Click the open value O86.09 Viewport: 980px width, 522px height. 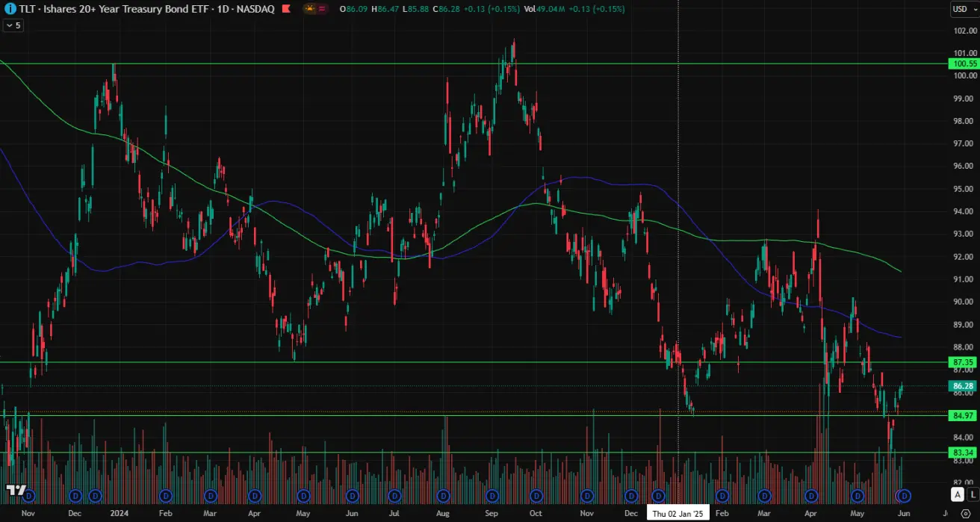[353, 9]
